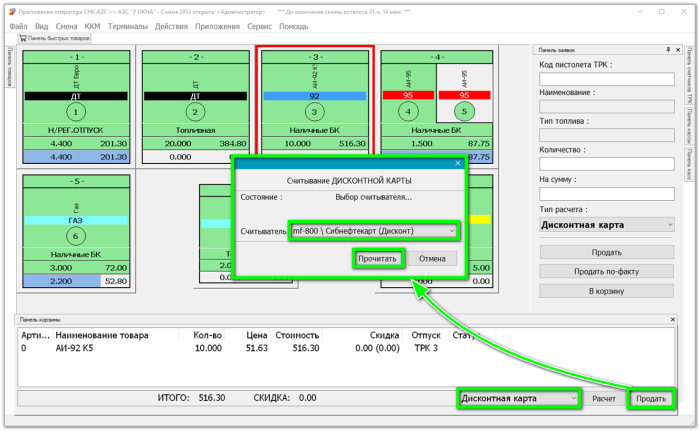Viewport: 700px width, 431px height.
Task: Click Продать по-факту button
Action: click(x=607, y=272)
